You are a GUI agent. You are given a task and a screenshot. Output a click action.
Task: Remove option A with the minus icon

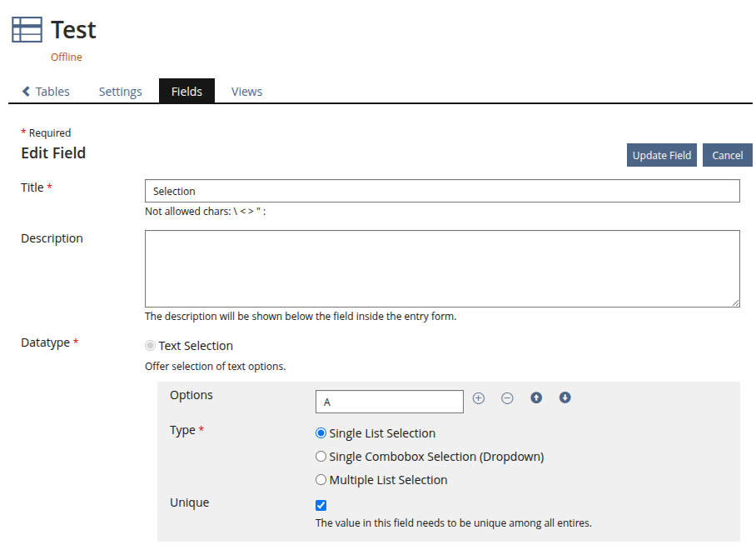click(x=507, y=398)
